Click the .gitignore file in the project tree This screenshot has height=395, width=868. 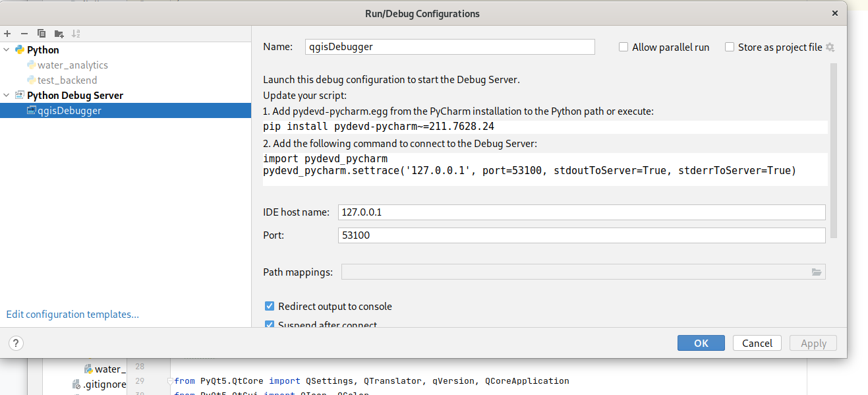coord(99,384)
